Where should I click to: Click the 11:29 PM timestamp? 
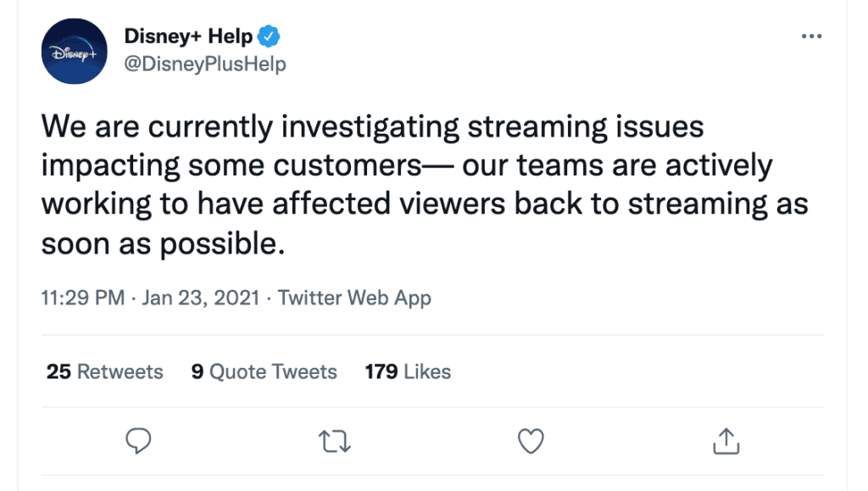click(82, 299)
